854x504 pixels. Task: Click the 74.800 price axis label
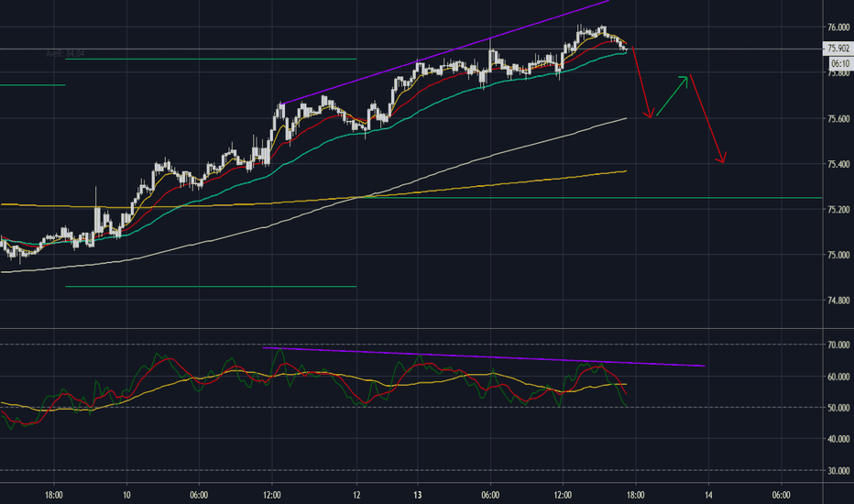click(838, 300)
